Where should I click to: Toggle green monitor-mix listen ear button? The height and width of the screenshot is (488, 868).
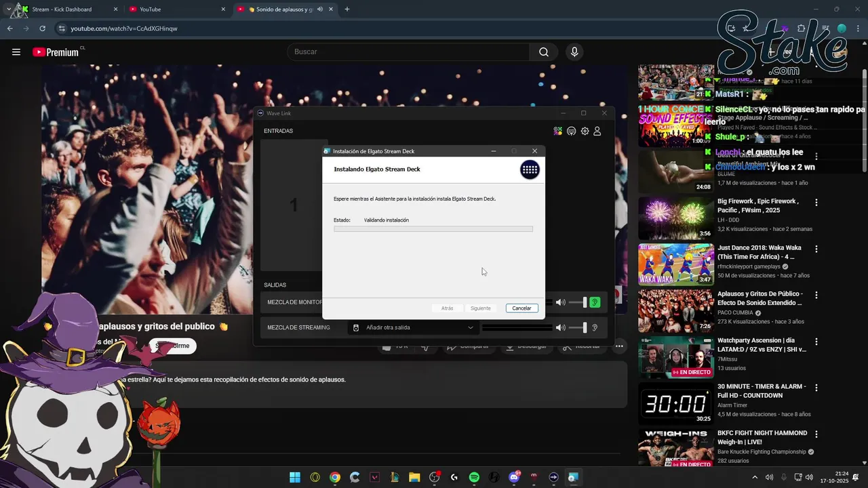[595, 302]
